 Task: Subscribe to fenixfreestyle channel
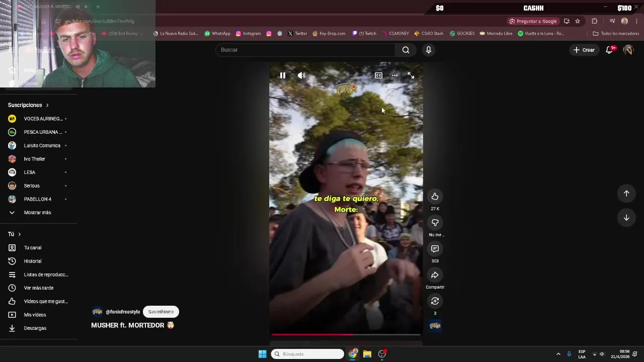click(161, 312)
